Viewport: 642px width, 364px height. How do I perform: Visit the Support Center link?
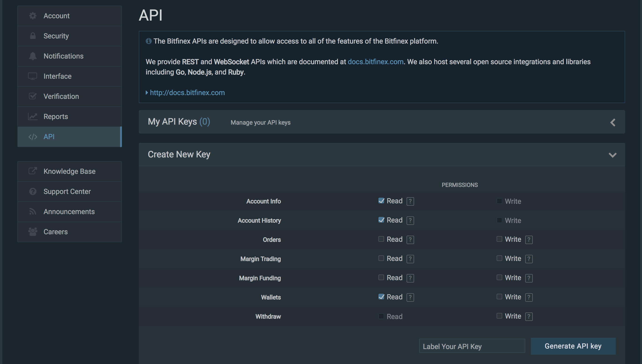click(x=70, y=192)
